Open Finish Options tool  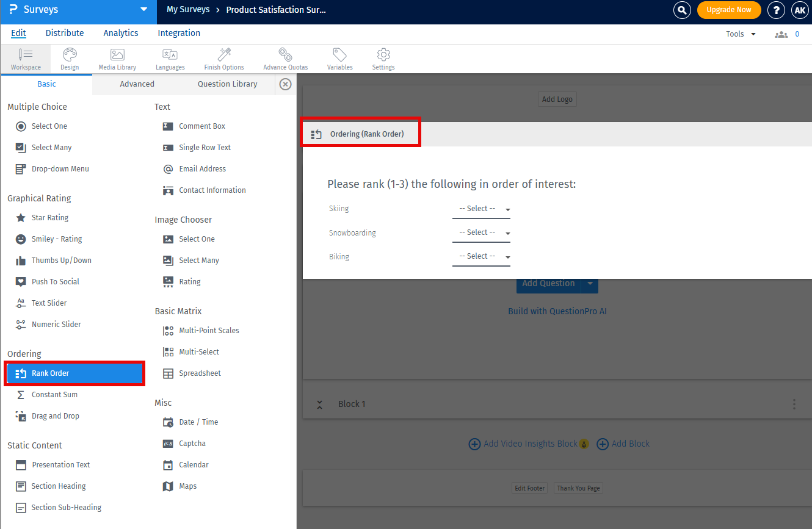(x=224, y=59)
